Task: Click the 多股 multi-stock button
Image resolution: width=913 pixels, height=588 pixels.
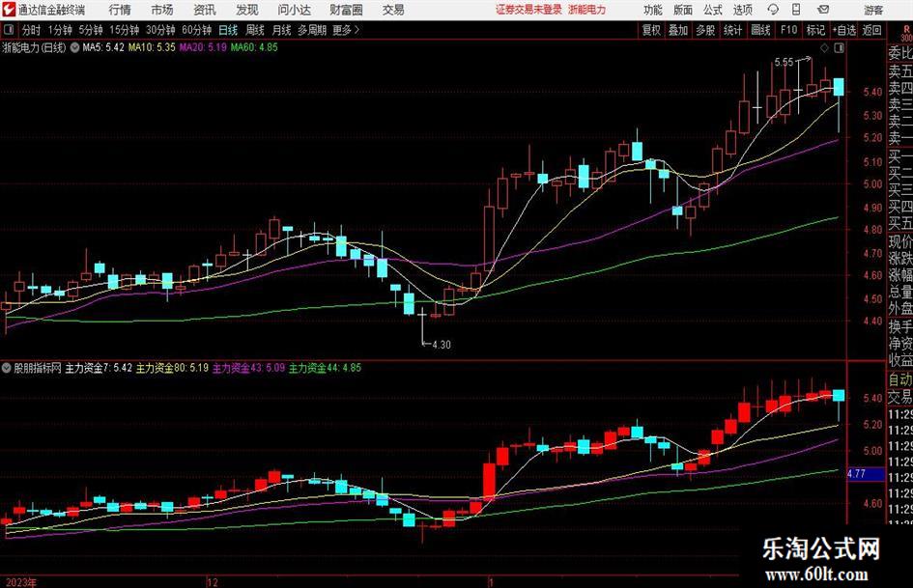Action: click(x=705, y=30)
